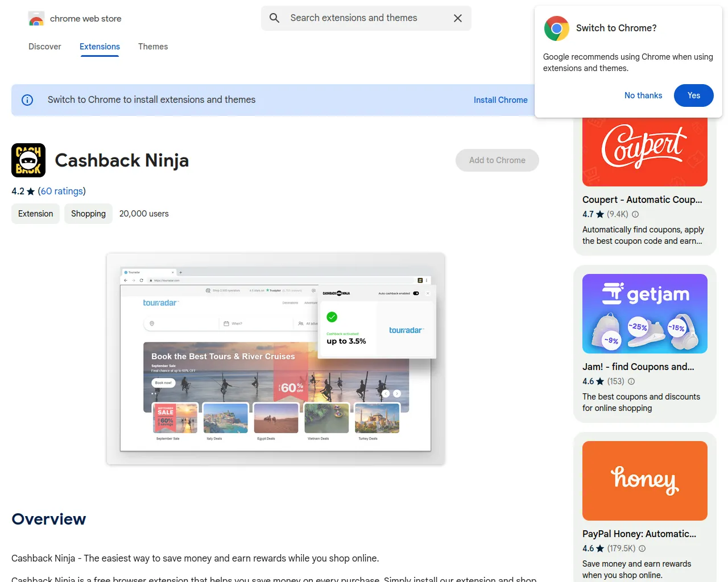Screen dimensions: 728x582
Task: Click info icon beside Jam's 153 ratings
Action: (631, 381)
